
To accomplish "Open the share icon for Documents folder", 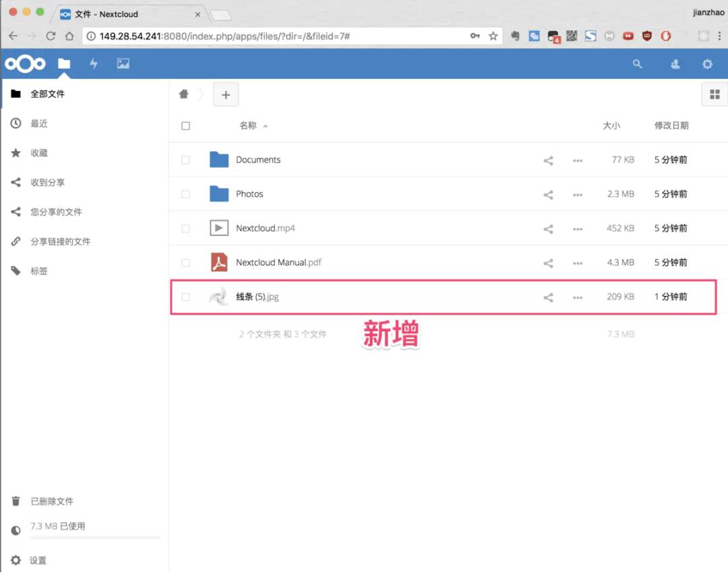I will coord(548,160).
